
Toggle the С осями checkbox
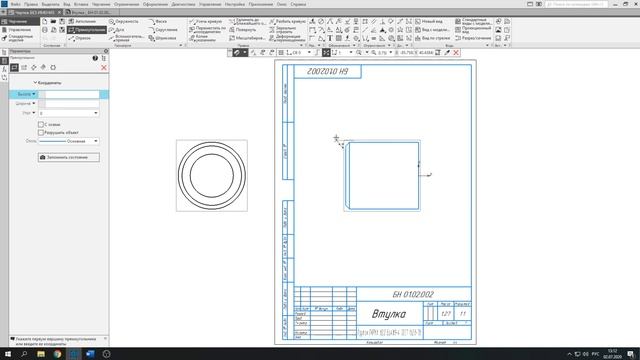tap(41, 124)
